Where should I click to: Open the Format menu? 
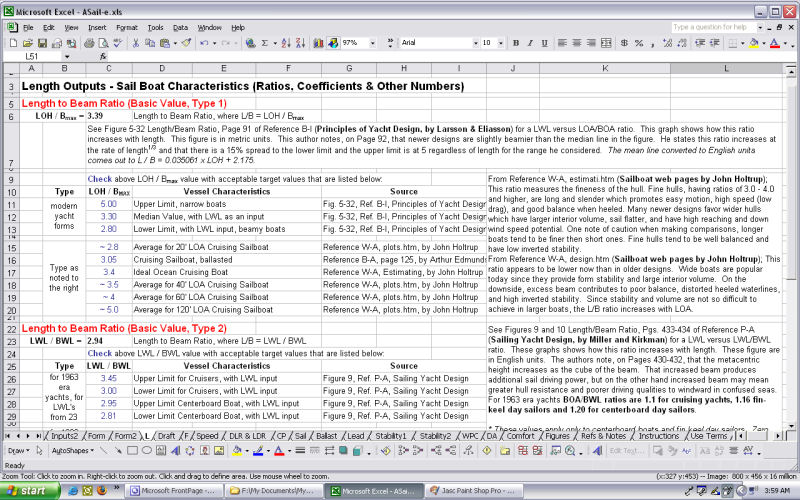coord(127,27)
